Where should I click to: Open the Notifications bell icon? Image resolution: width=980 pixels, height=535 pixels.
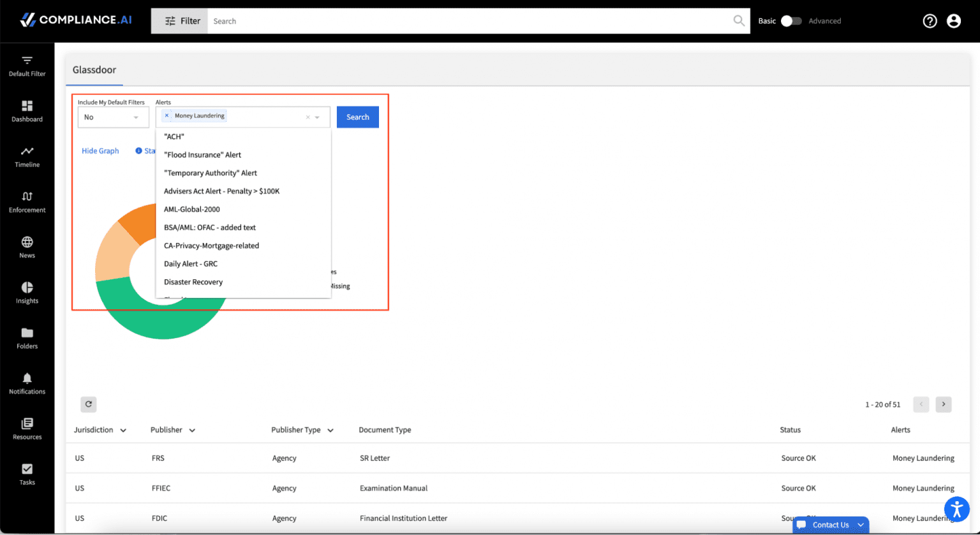(27, 378)
